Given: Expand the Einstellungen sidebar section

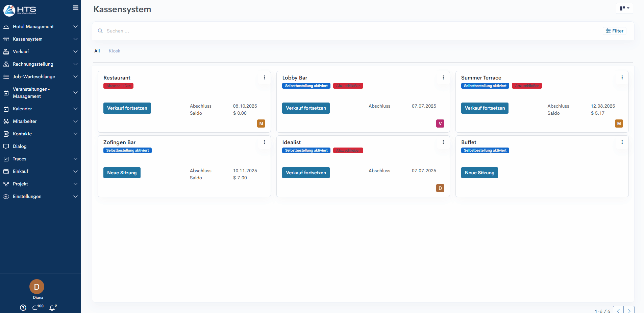Looking at the screenshot, I should pos(41,196).
